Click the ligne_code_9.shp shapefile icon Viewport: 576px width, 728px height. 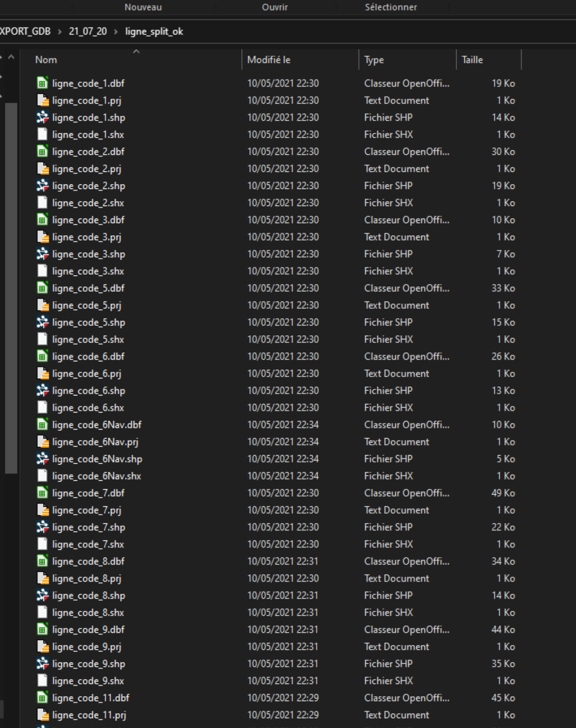[x=42, y=663]
